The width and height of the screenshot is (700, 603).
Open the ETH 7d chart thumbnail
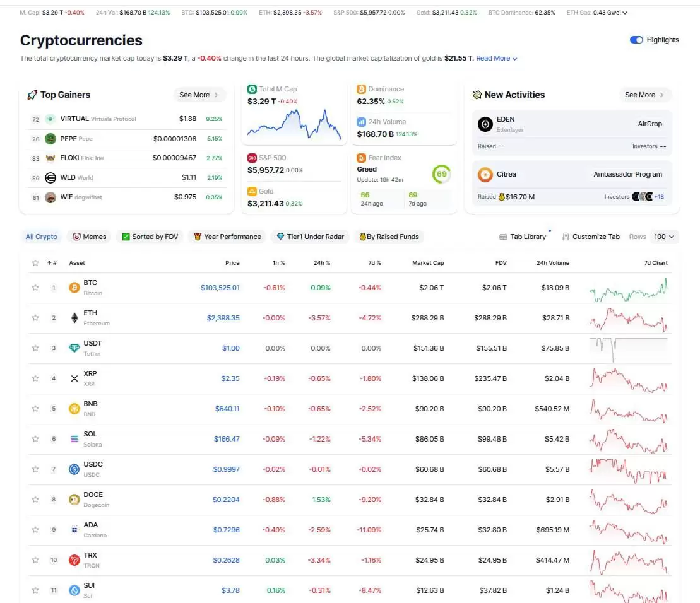point(629,320)
